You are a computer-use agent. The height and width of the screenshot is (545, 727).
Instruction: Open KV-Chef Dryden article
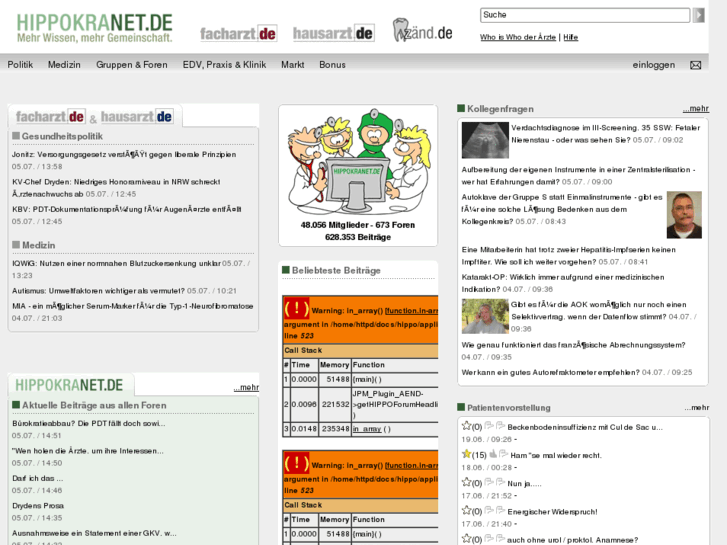(116, 188)
